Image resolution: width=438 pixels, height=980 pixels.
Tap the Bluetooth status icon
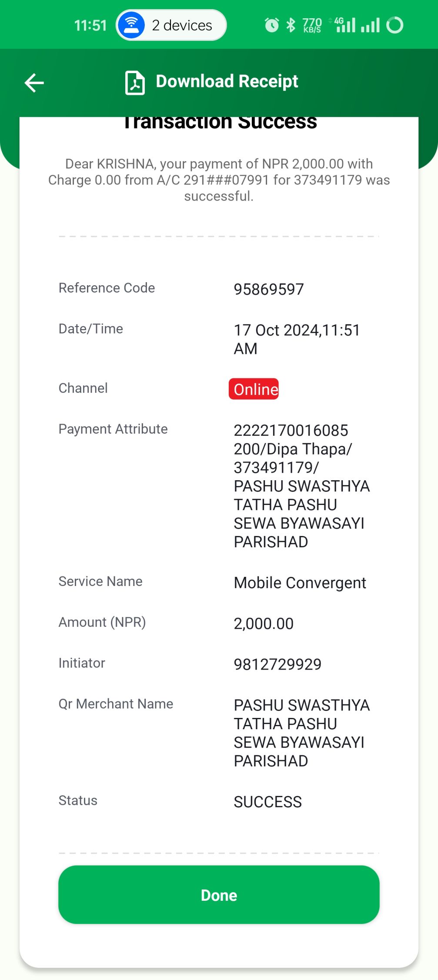click(291, 25)
